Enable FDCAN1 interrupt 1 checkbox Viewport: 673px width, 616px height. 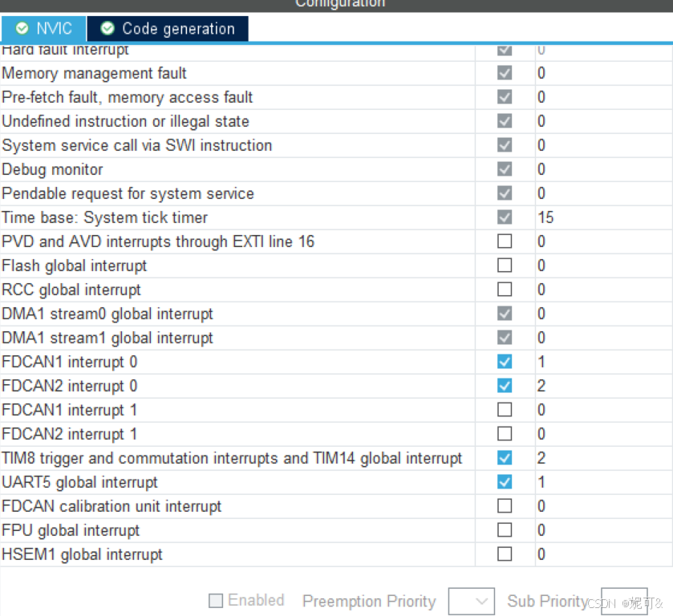click(x=505, y=410)
